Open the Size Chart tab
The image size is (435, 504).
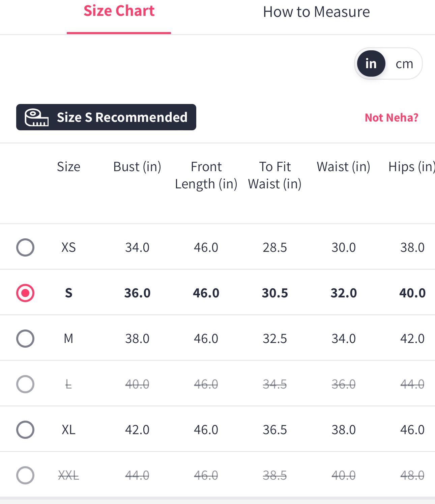pyautogui.click(x=119, y=11)
